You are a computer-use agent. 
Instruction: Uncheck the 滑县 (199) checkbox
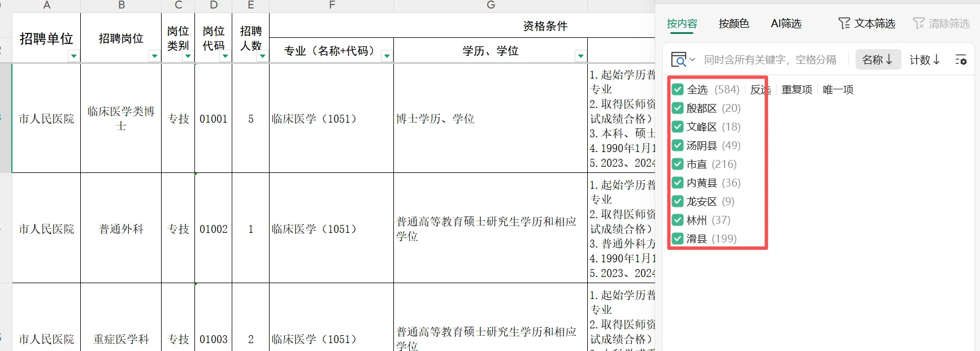pyautogui.click(x=678, y=239)
